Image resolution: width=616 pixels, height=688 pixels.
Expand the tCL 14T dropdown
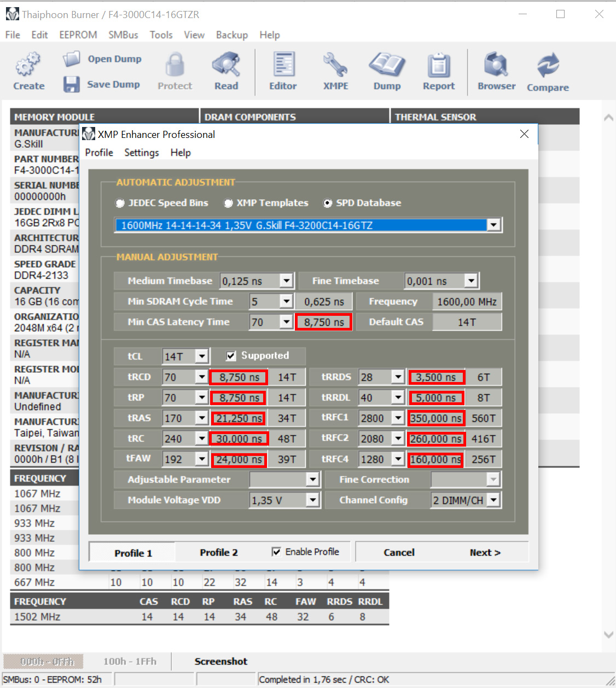point(202,356)
